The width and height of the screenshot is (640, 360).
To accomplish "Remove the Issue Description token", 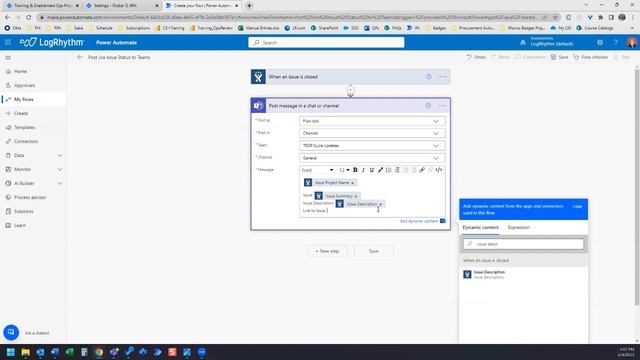I will (x=380, y=204).
